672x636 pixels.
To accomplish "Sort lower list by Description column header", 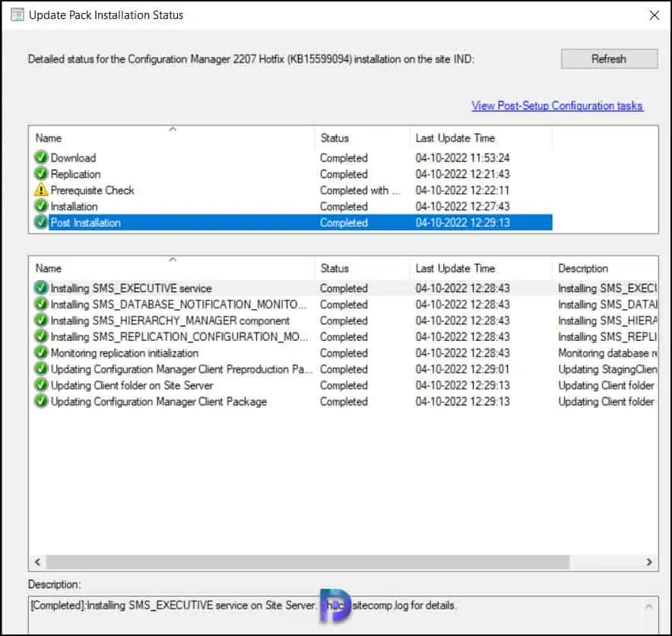I will click(605, 268).
